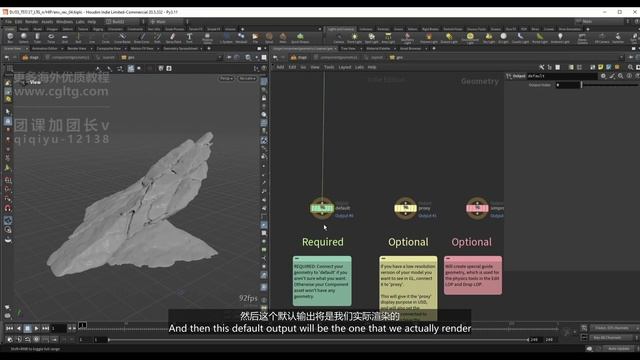This screenshot has width=640, height=360.
Task: Click the jump to first frame button
Action: click(10, 328)
